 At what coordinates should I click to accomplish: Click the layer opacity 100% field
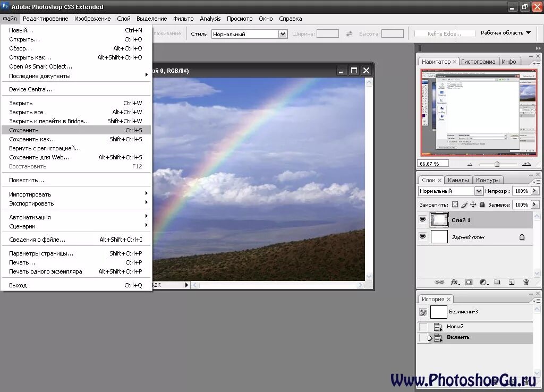coord(522,191)
